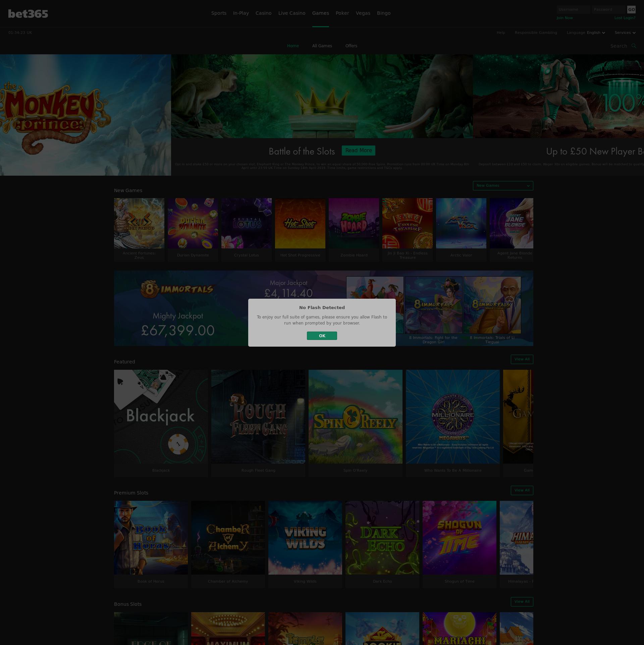Click the Join Now link
The image size is (644, 645).
(565, 18)
